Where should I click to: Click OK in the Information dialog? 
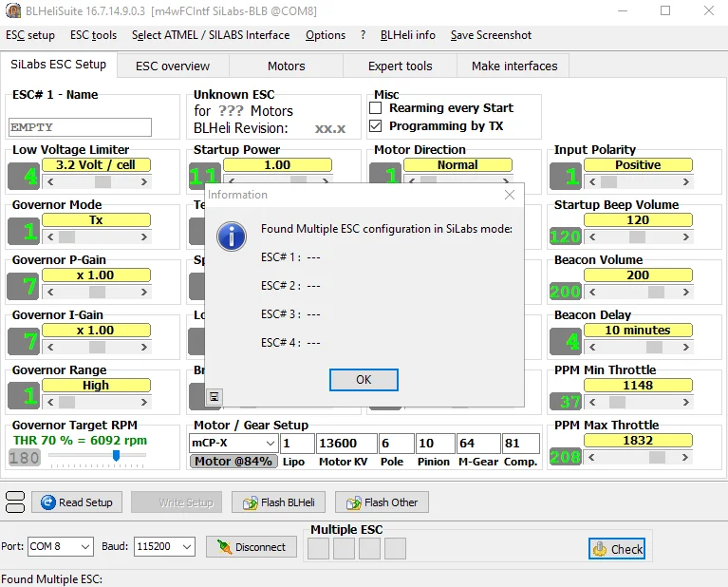point(364,380)
